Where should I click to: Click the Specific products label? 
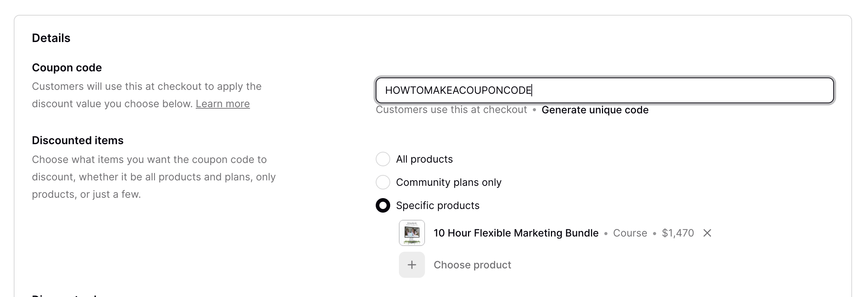[438, 205]
